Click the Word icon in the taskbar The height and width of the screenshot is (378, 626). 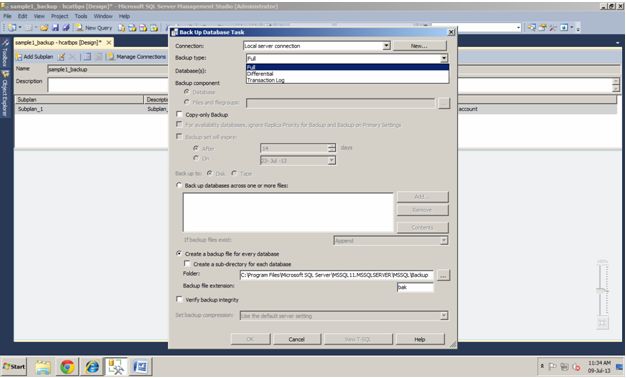(x=140, y=366)
